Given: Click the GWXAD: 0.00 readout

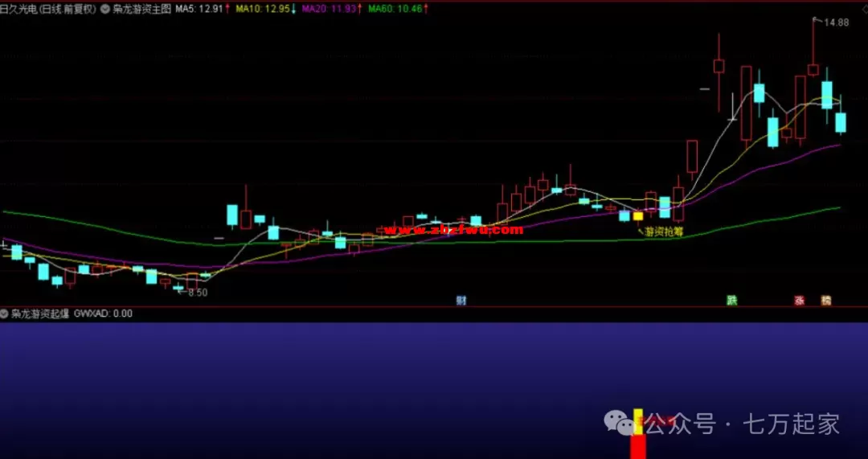Looking at the screenshot, I should pyautogui.click(x=103, y=314).
